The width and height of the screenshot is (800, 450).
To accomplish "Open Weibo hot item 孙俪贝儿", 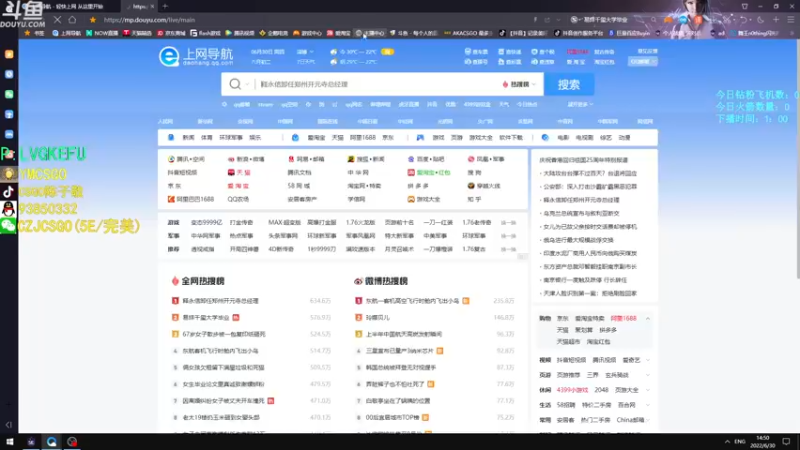I will [378, 317].
